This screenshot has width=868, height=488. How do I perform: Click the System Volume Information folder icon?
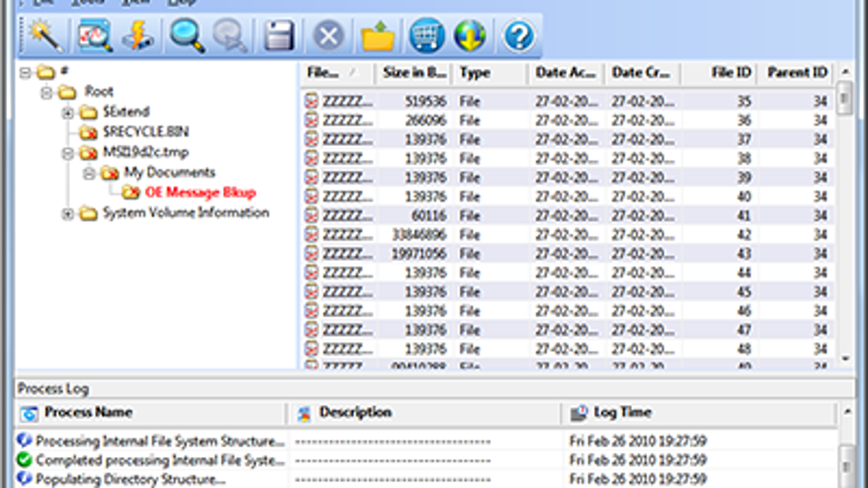88,213
